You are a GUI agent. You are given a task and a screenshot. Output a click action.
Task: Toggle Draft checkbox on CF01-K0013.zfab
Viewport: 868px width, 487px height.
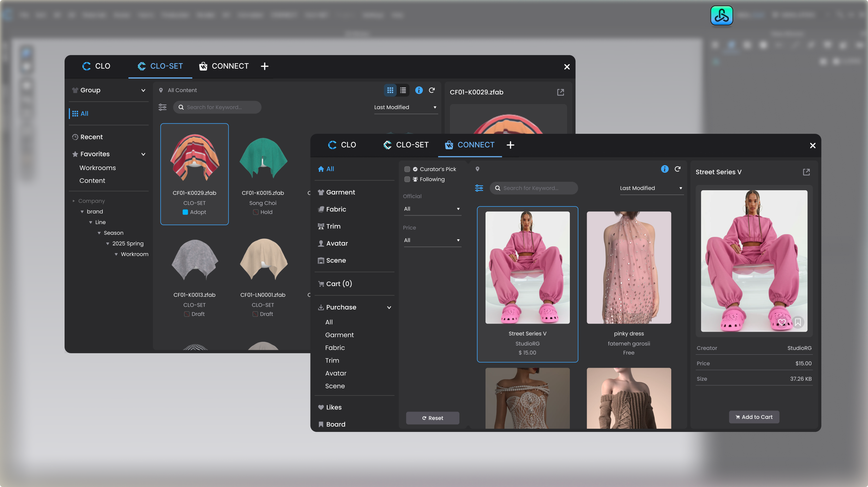[x=187, y=314]
